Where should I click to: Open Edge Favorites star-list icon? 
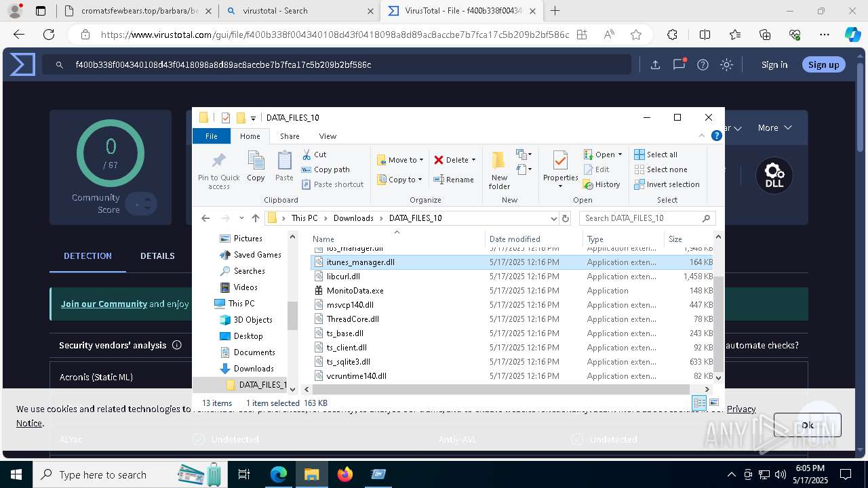click(735, 35)
